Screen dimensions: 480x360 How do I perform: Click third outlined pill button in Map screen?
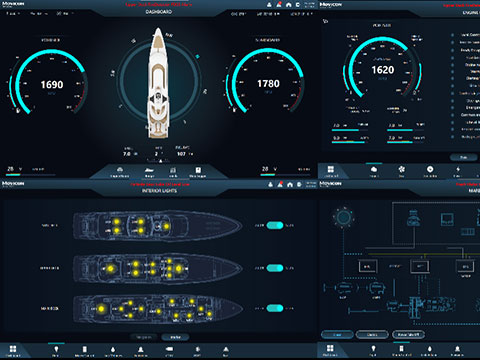coord(408,334)
